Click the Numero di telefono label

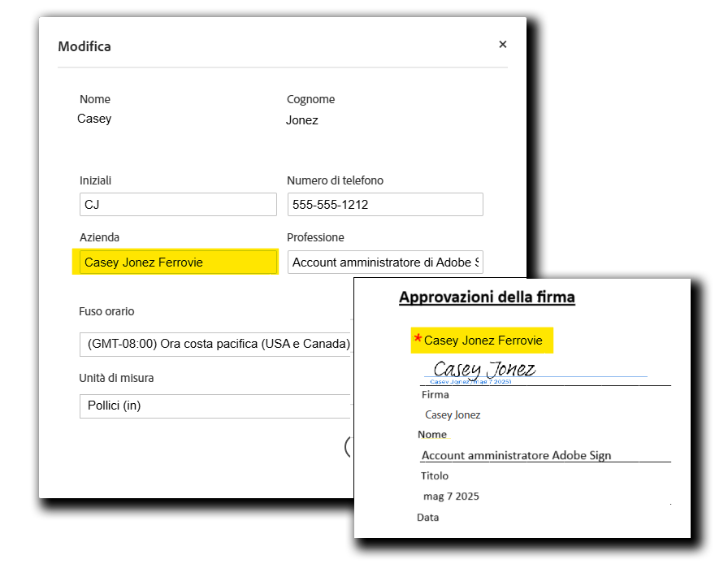pyautogui.click(x=335, y=180)
